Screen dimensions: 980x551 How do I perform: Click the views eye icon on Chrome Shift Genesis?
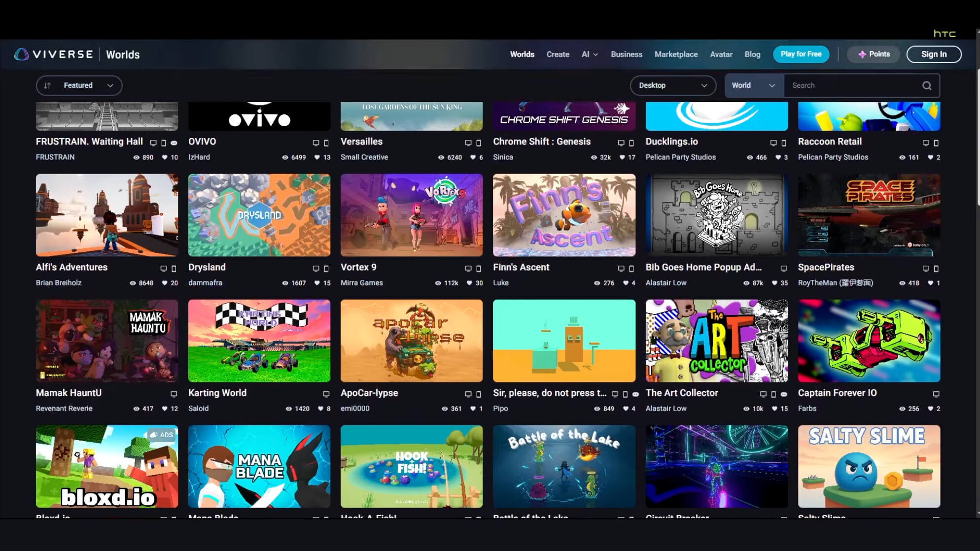(594, 157)
